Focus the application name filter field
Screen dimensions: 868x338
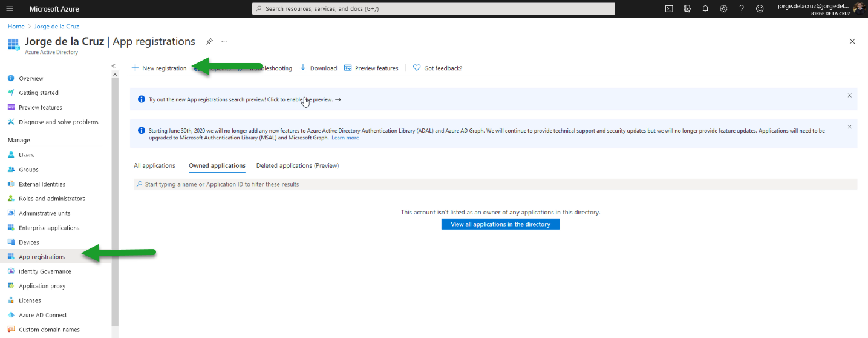(x=495, y=184)
